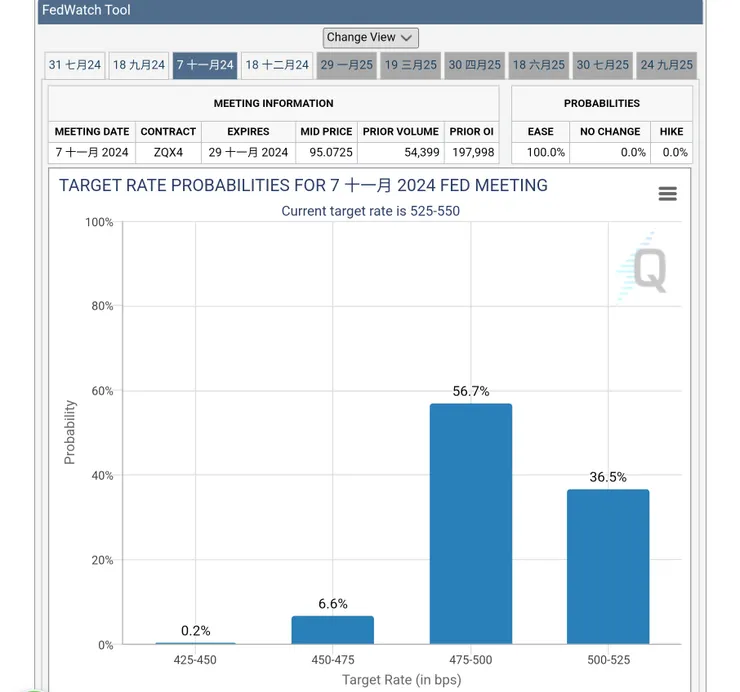Click the ZQX4 contract cell
Viewport: 740px width, 692px height.
[x=168, y=152]
